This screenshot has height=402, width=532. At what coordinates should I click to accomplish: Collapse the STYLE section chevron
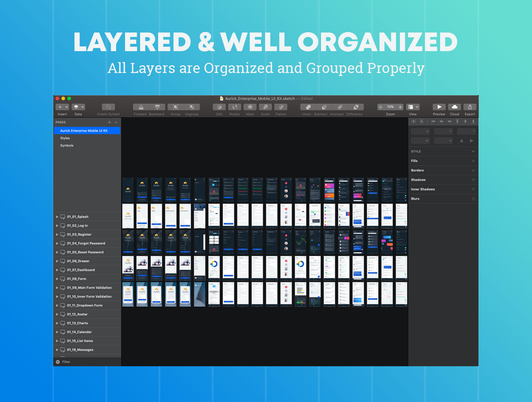tap(473, 152)
